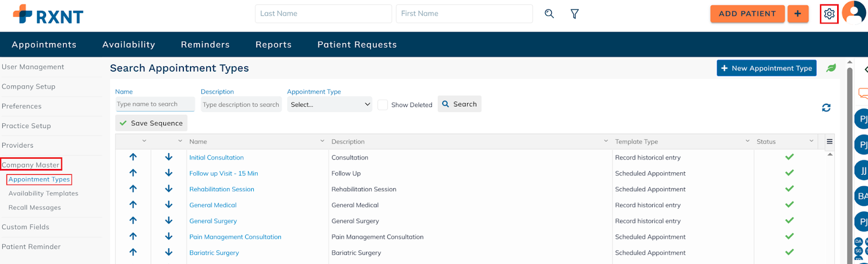
Task: Expand the Name column header menu
Action: coord(322,141)
